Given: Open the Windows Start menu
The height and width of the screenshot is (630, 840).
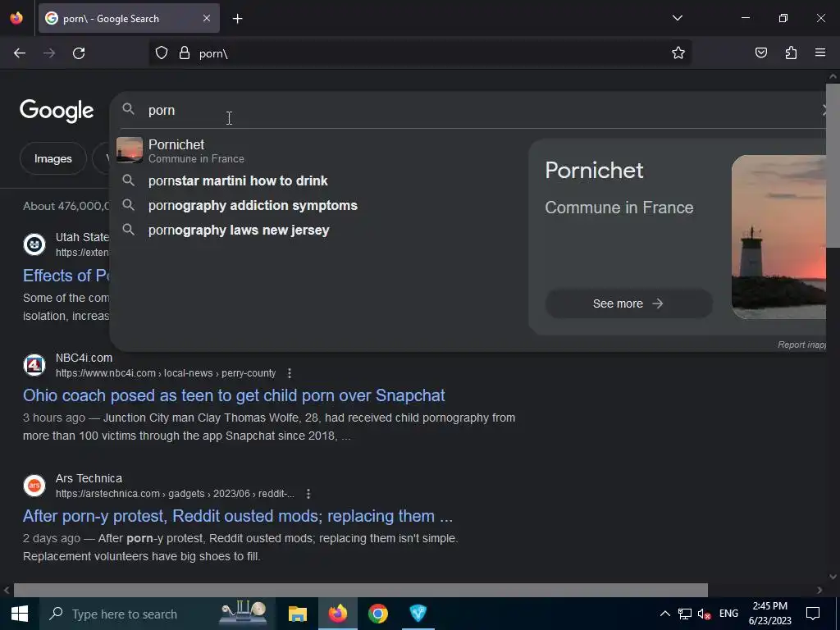Looking at the screenshot, I should [x=20, y=614].
